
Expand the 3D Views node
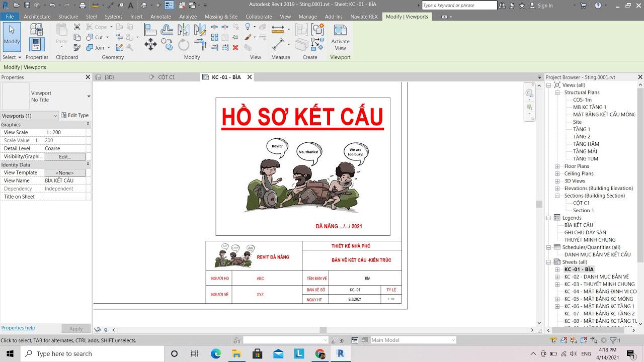pos(557,181)
